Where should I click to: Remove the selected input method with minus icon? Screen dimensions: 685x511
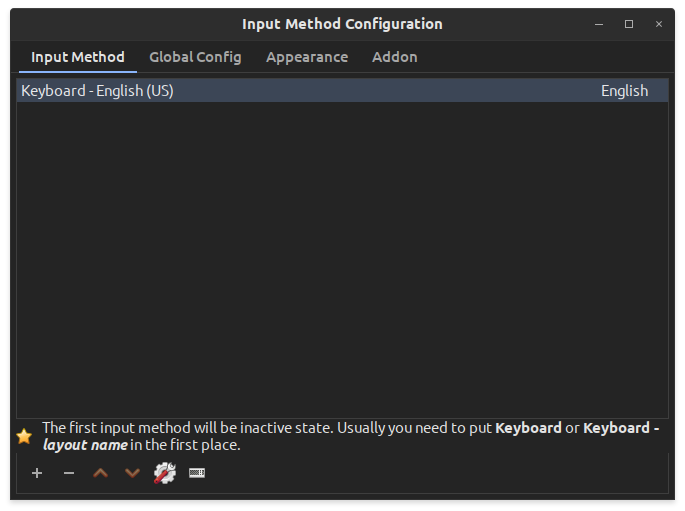[x=69, y=473]
